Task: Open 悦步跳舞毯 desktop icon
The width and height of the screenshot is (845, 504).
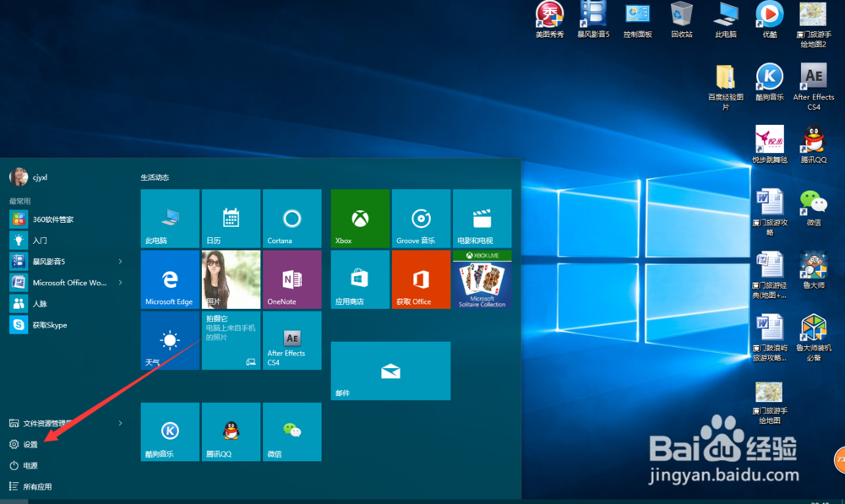Action: coord(770,144)
